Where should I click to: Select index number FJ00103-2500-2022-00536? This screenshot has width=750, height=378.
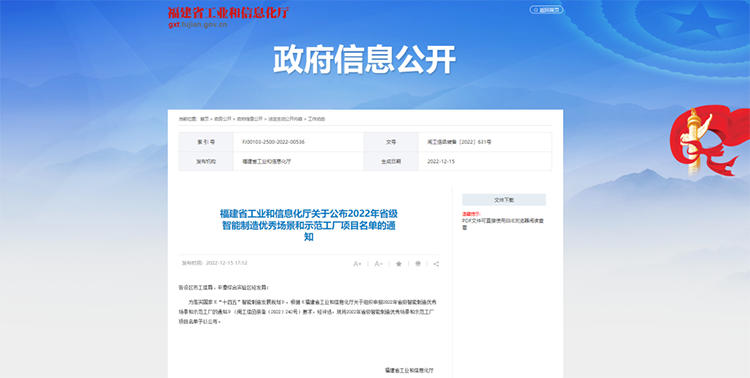tap(273, 142)
